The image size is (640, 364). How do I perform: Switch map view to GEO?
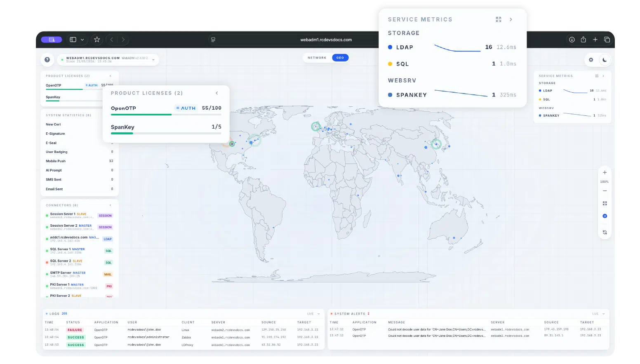(340, 58)
